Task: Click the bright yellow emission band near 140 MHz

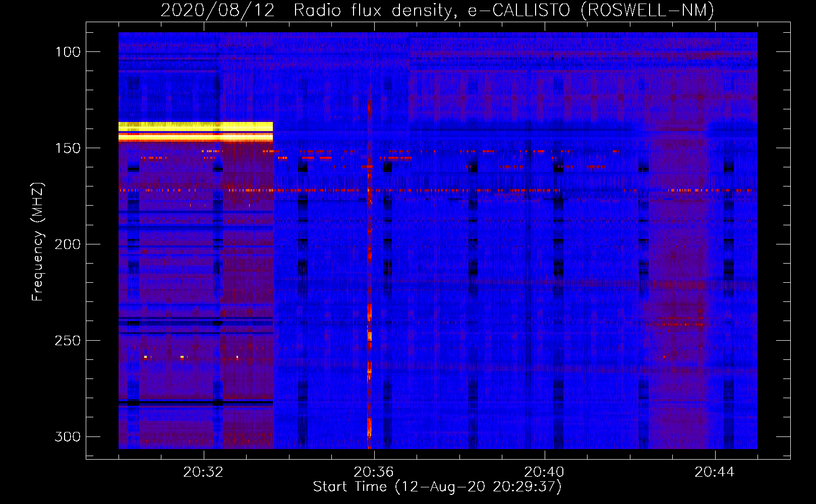Action: pos(196,132)
